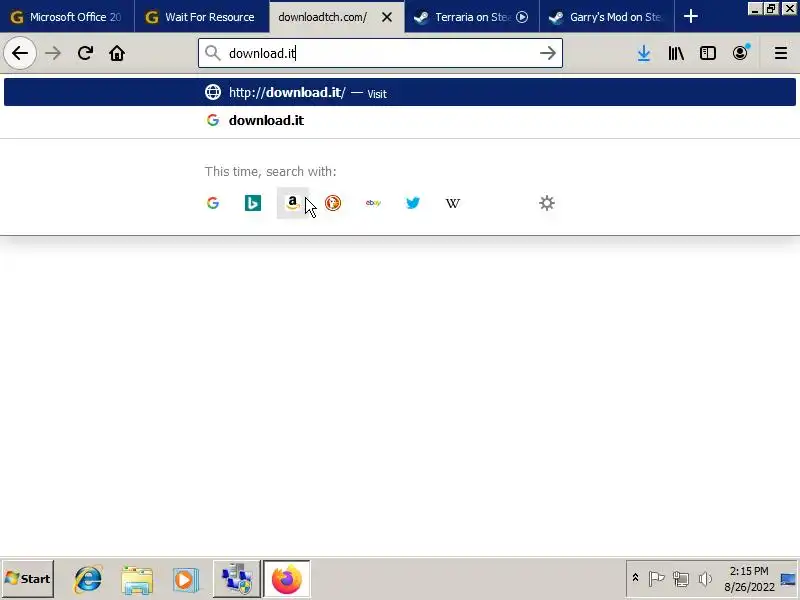Search this time with Google icon

tap(213, 203)
